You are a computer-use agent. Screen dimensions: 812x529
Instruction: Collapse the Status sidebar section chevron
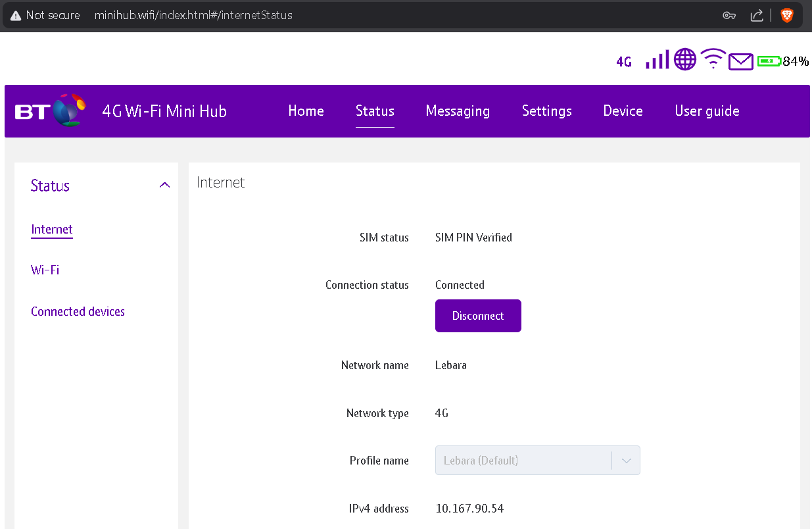point(164,186)
